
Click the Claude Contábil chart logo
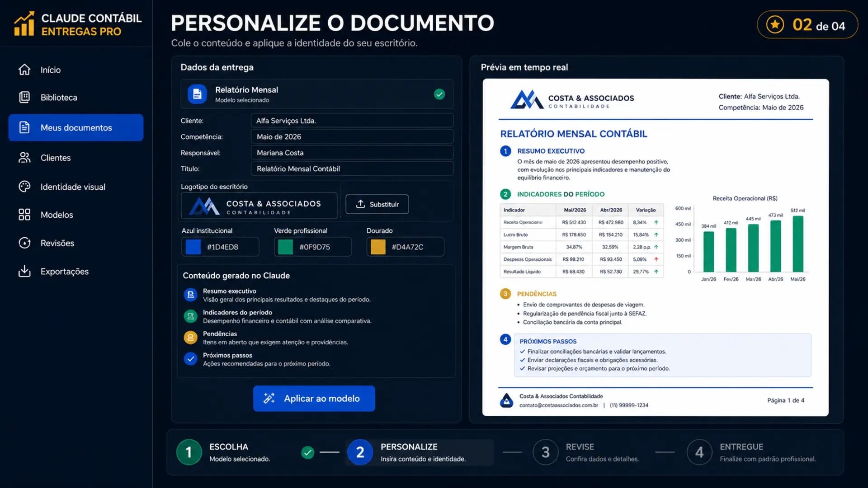tap(24, 23)
